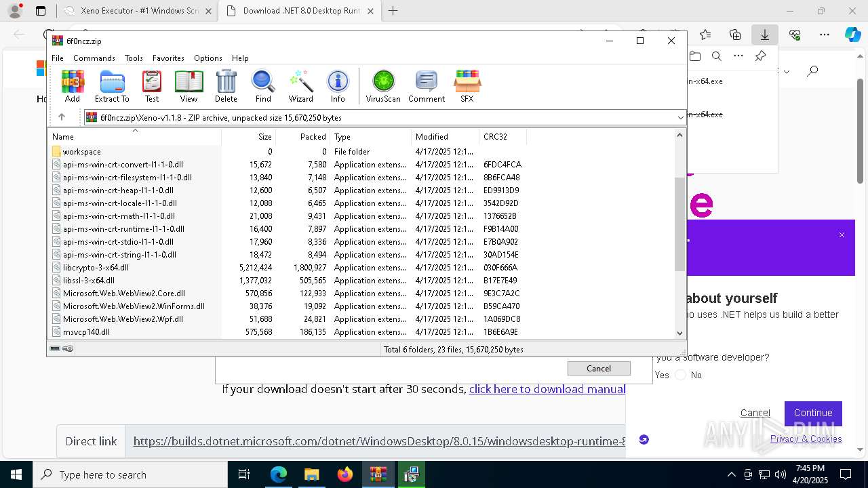The height and width of the screenshot is (488, 868).
Task: Select Microsoft.Web.WebView2.Core.dll file
Action: (x=123, y=293)
